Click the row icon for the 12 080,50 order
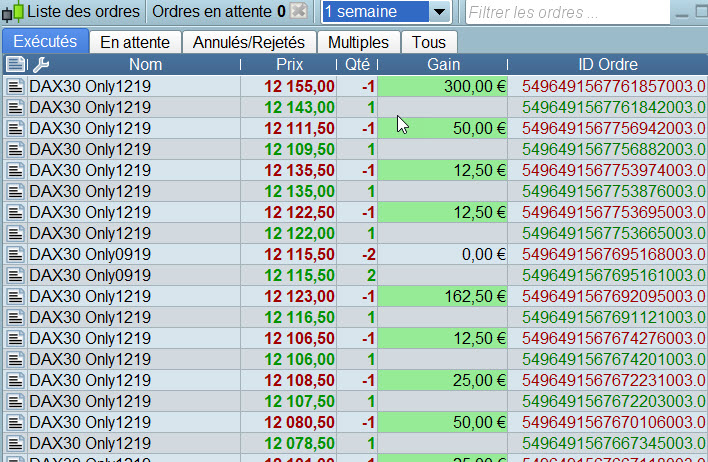The height and width of the screenshot is (462, 708). 15,422
